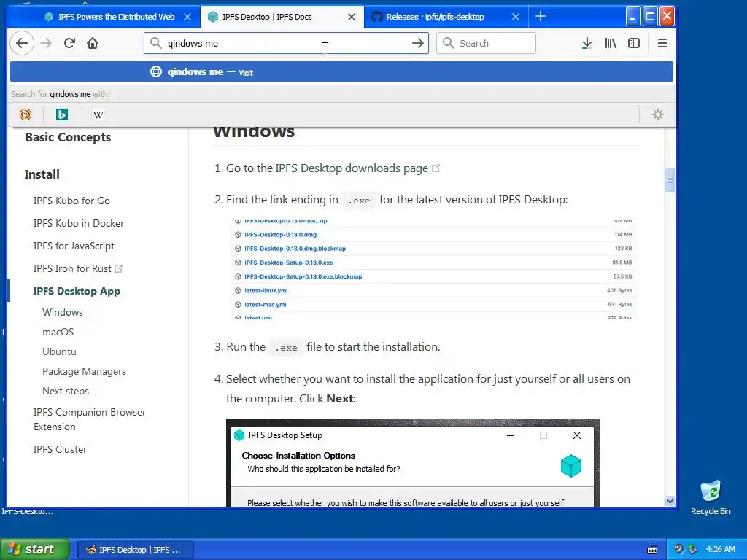Jump to Package Managers subsection
This screenshot has width=747, height=560.
click(x=85, y=371)
